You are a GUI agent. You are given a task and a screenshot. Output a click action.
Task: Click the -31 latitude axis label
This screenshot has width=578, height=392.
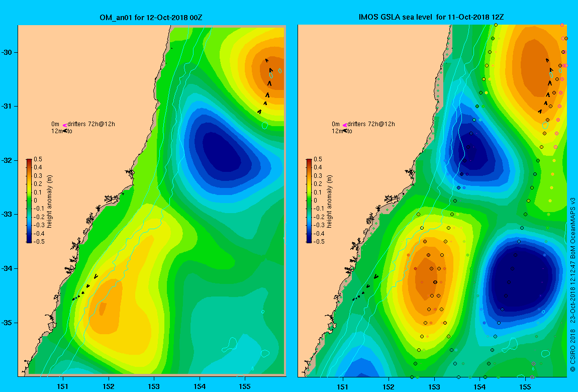7,107
